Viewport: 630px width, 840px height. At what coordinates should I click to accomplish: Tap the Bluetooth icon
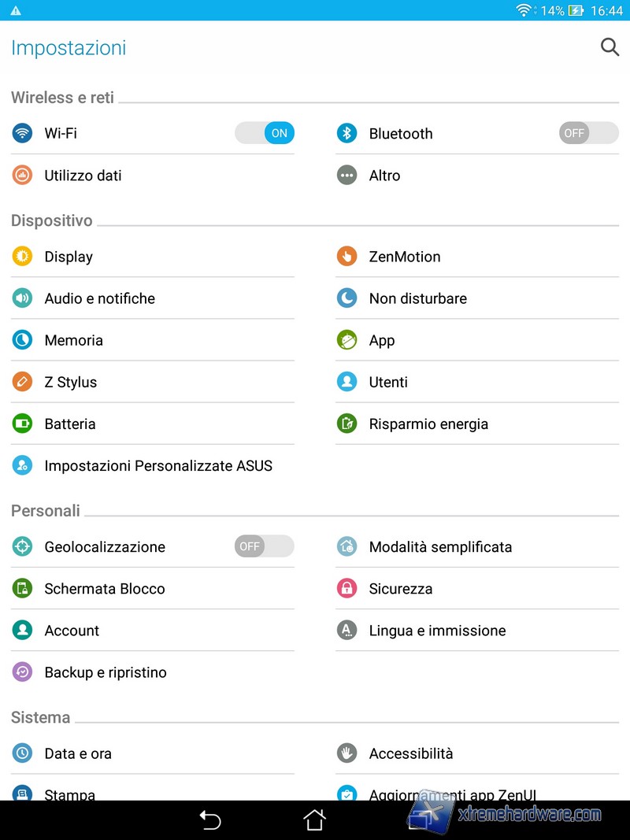(x=346, y=133)
